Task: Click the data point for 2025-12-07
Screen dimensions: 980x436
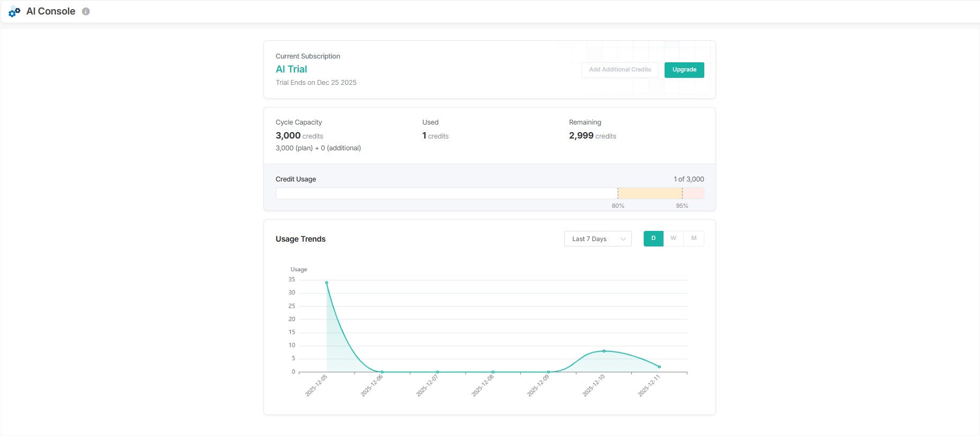Action: click(x=438, y=372)
